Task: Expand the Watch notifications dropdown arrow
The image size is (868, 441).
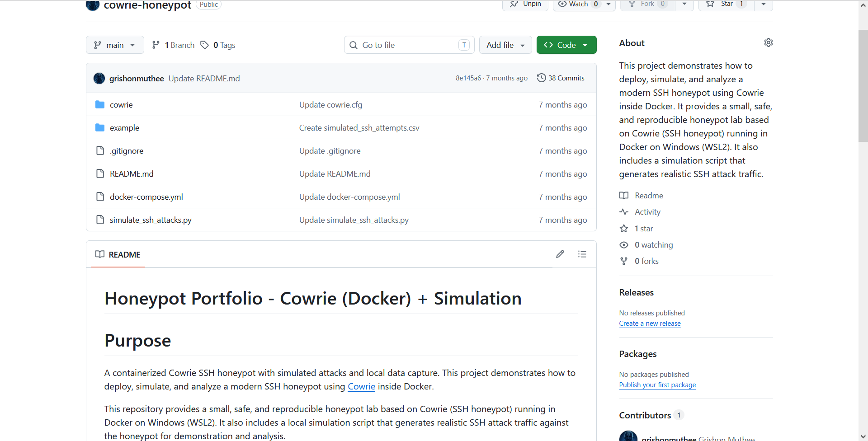Action: (x=609, y=4)
